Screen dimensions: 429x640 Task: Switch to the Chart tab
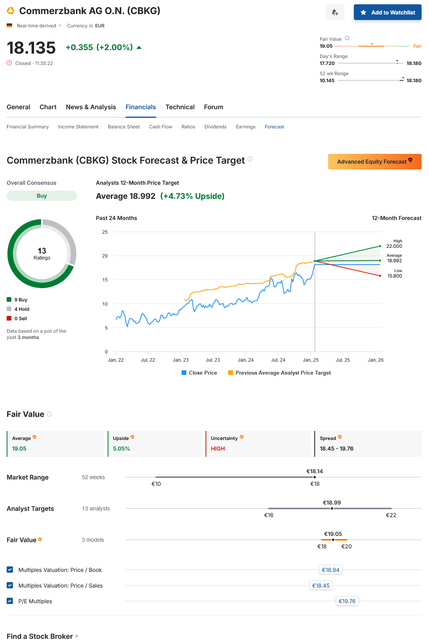48,107
